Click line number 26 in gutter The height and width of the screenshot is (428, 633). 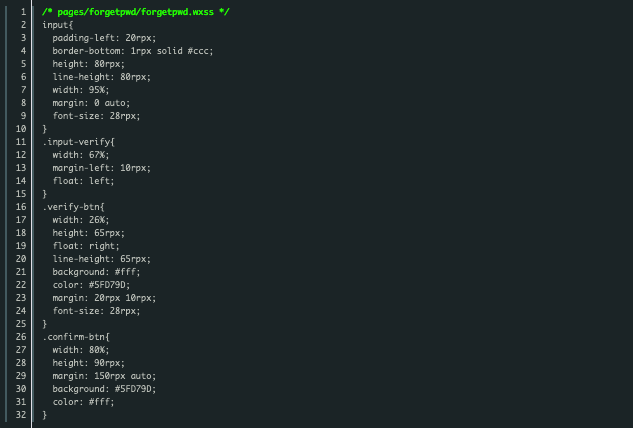21,337
